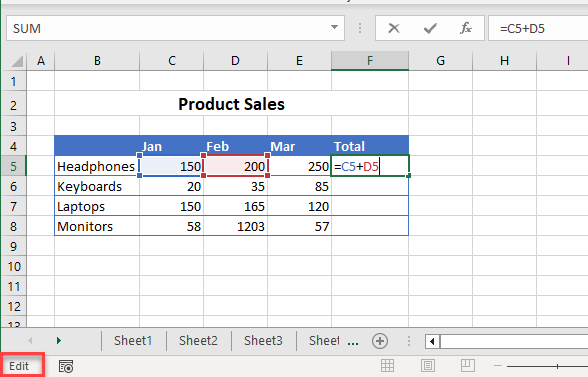
Task: Select row 8 header
Action: (14, 226)
